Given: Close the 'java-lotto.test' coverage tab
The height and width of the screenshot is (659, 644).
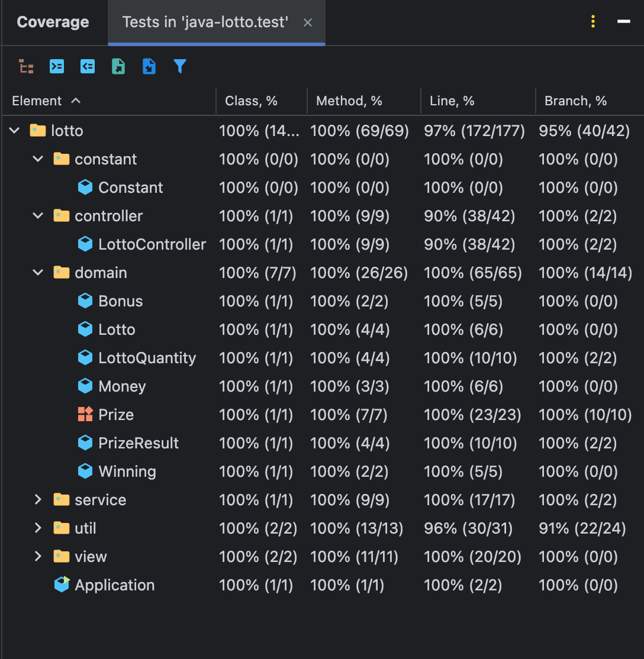Looking at the screenshot, I should click(308, 22).
